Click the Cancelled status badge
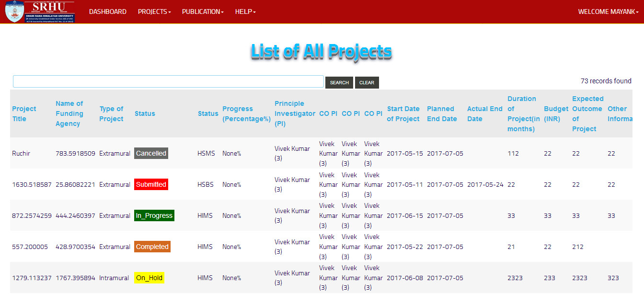 point(151,153)
